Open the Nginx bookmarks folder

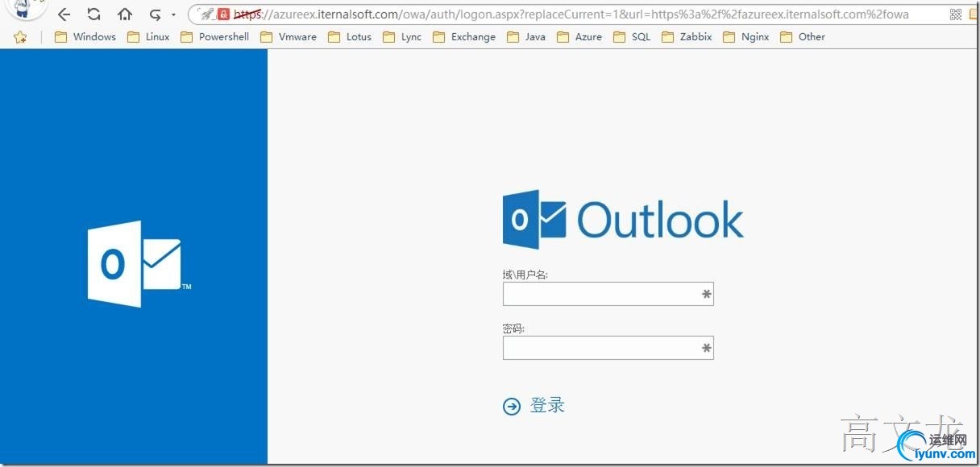tap(746, 37)
